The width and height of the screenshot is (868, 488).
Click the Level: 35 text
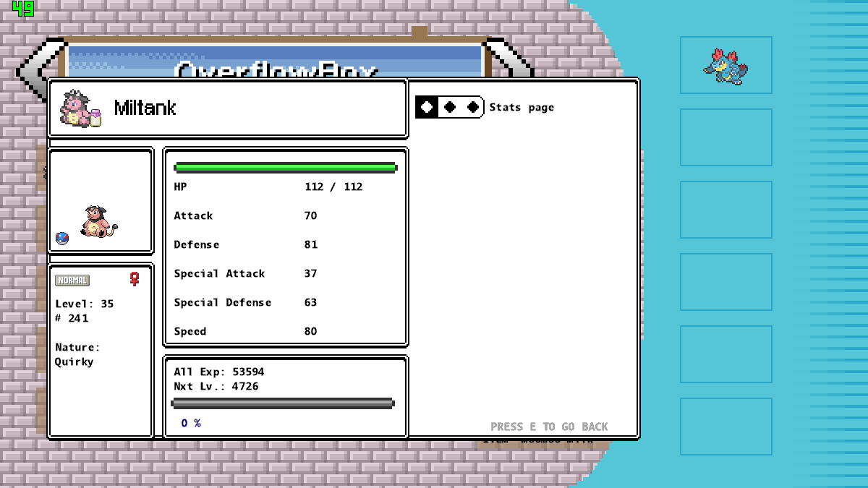85,304
